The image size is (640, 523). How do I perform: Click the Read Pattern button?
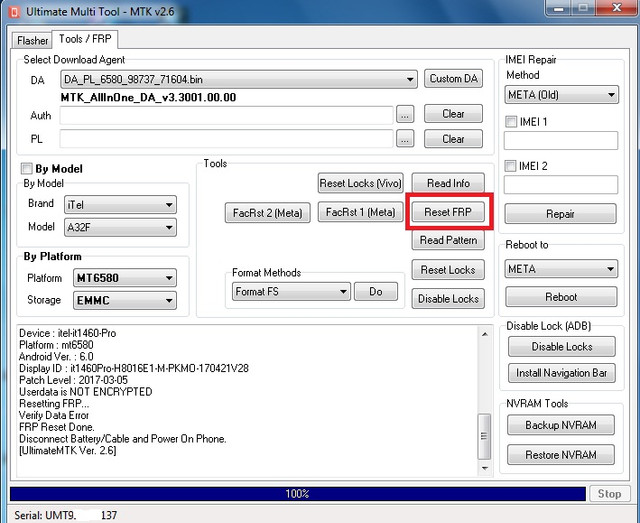(x=448, y=240)
